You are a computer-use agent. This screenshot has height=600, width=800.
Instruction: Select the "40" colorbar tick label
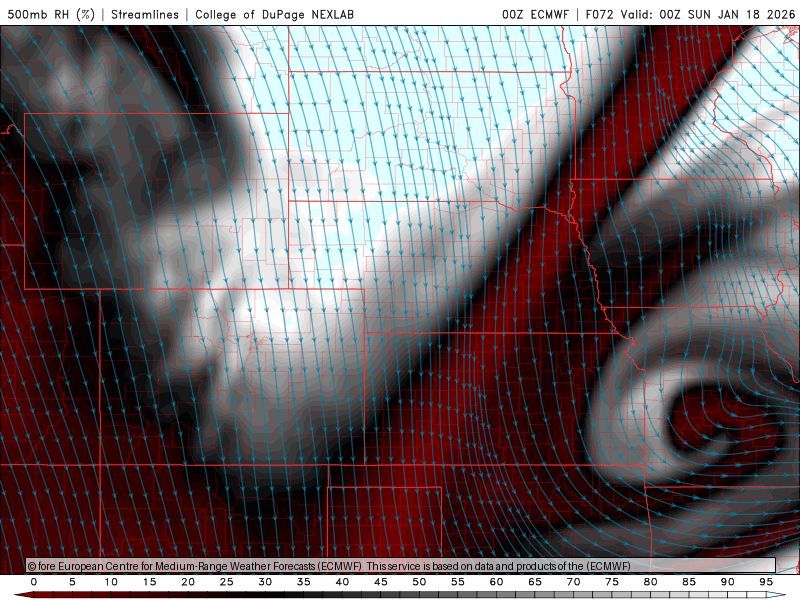[x=342, y=582]
